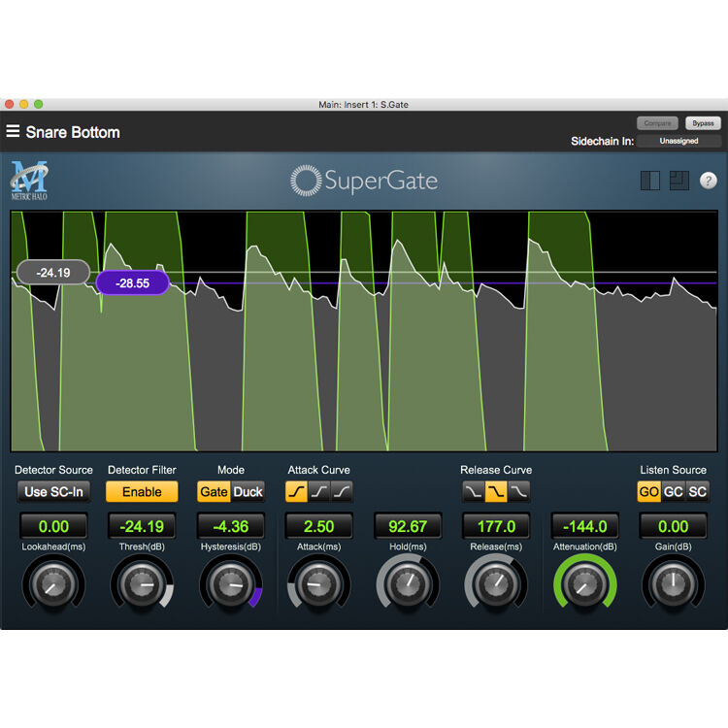Image resolution: width=728 pixels, height=728 pixels.
Task: Open the hamburger preset menu
Action: click(13, 131)
